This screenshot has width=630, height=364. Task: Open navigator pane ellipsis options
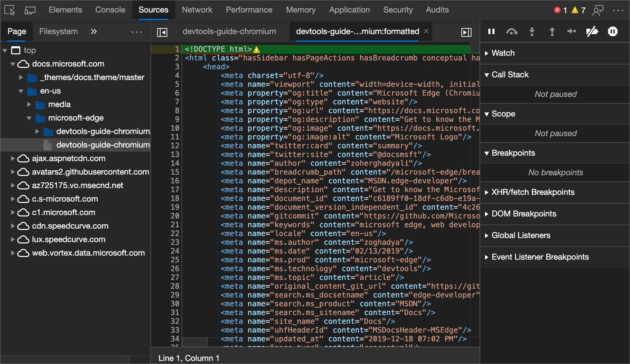click(137, 32)
